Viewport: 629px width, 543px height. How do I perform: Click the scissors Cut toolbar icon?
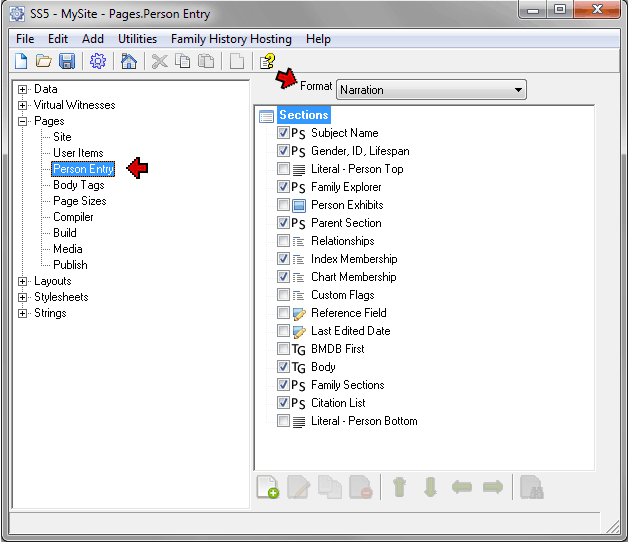(x=158, y=62)
